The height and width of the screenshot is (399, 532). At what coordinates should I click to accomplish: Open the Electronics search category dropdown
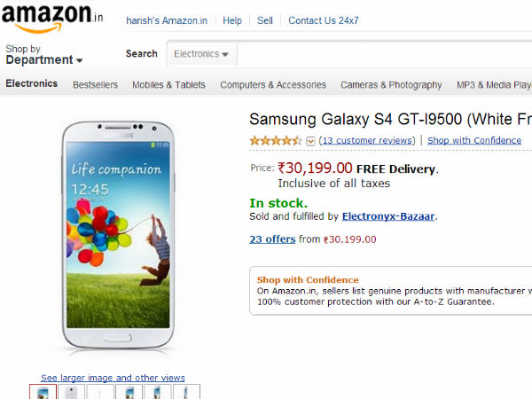click(x=201, y=54)
